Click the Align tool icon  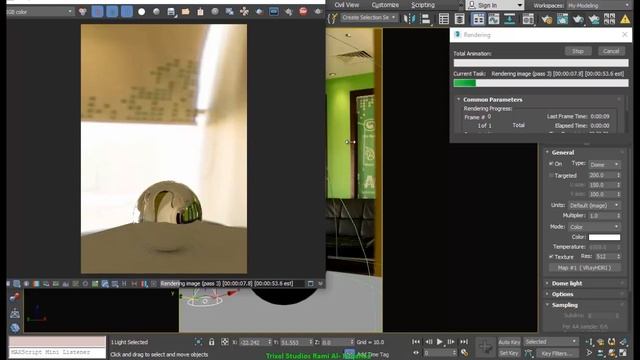click(x=425, y=18)
